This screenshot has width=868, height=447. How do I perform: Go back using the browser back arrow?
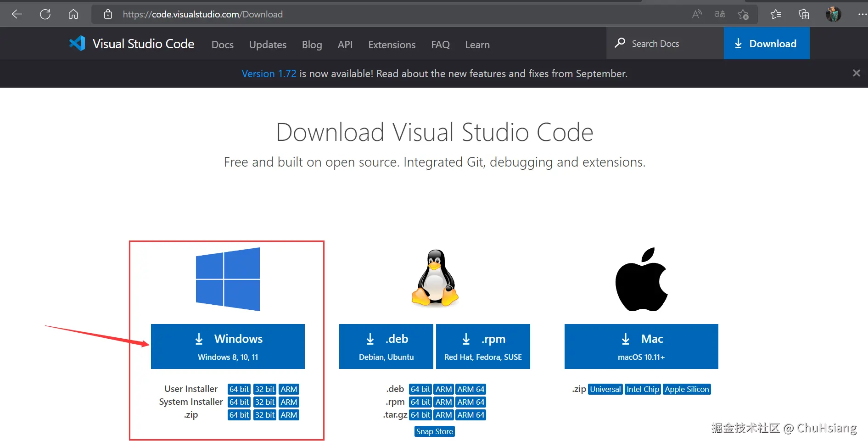(17, 14)
